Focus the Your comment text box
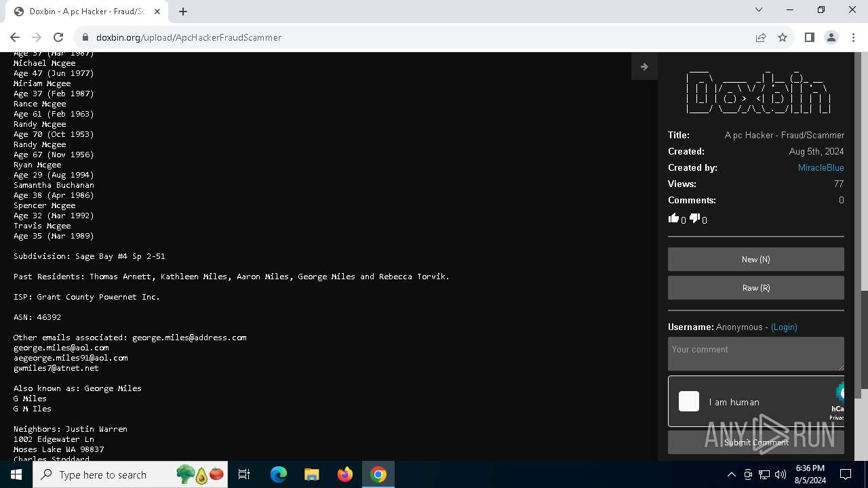Screen dimensions: 868x488 point(756,354)
